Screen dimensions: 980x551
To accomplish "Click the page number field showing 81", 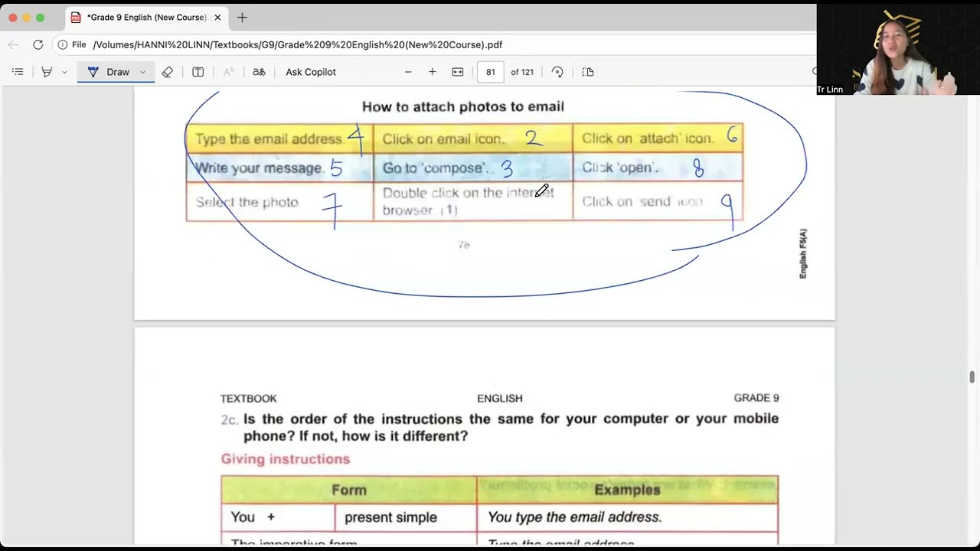I will 490,72.
